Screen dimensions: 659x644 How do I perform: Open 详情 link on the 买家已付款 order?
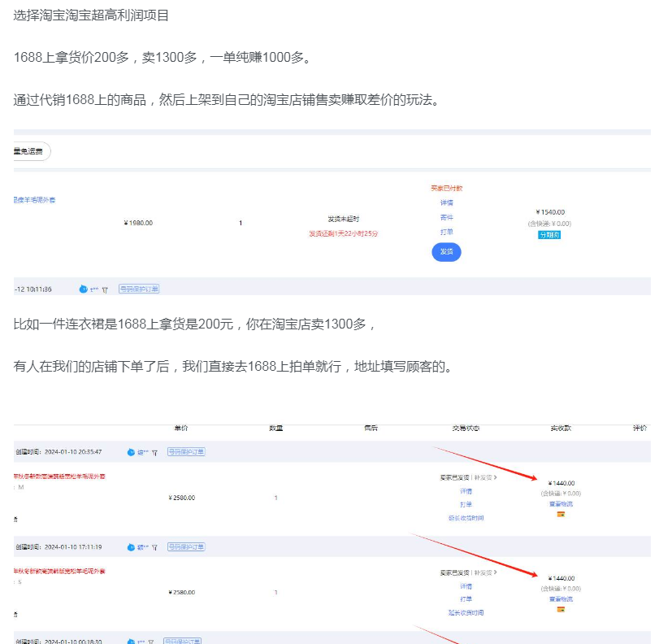(444, 202)
